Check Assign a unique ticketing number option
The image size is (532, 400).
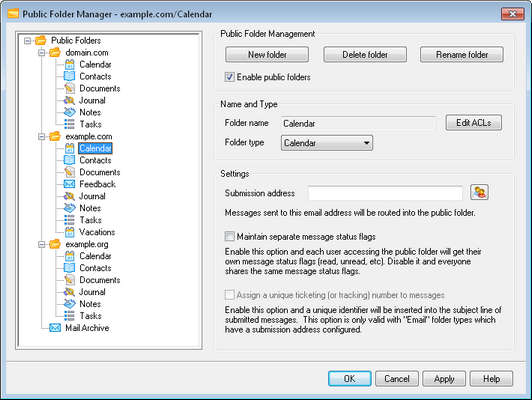tap(229, 295)
